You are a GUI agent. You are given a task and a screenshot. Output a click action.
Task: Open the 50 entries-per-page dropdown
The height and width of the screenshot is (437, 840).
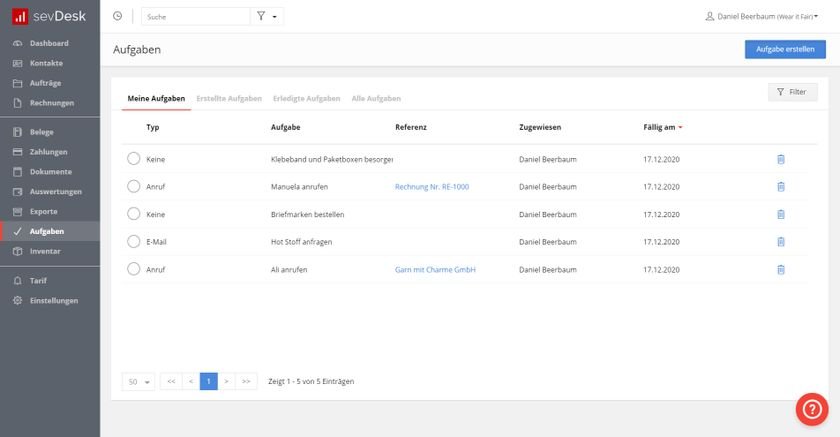pos(138,381)
